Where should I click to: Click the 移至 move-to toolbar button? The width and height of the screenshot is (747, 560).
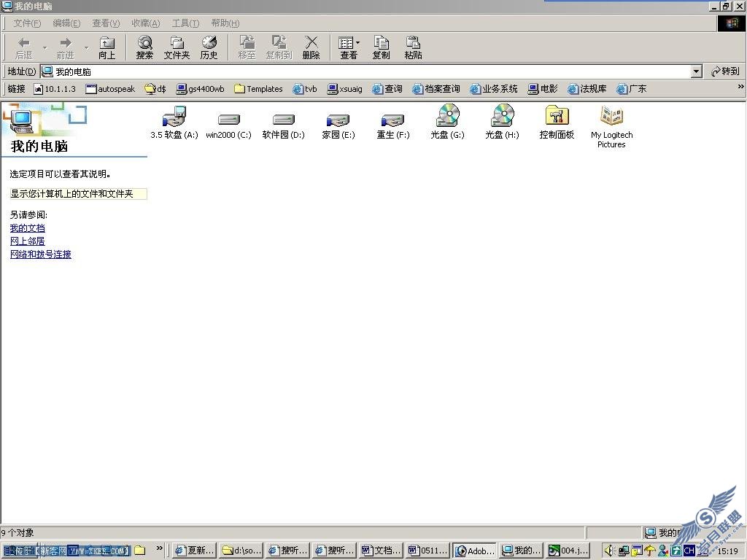pos(247,47)
